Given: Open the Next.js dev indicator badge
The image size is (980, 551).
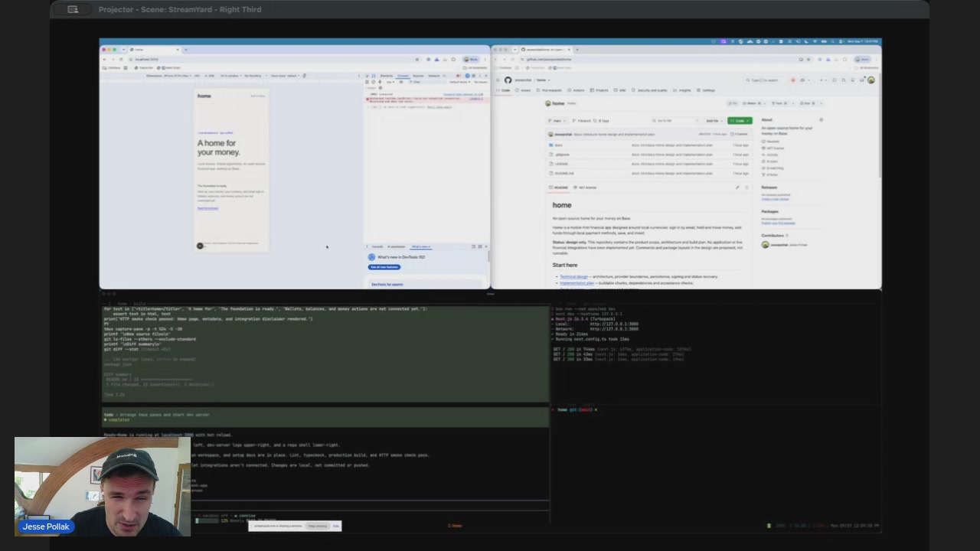Looking at the screenshot, I should (200, 246).
